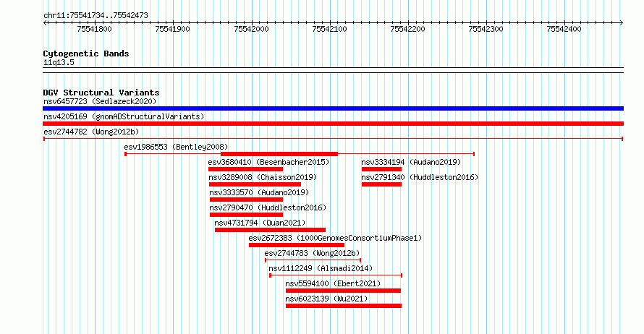Click the Cytogenetic Bands track title
This screenshot has width=644, height=334.
[86, 53]
